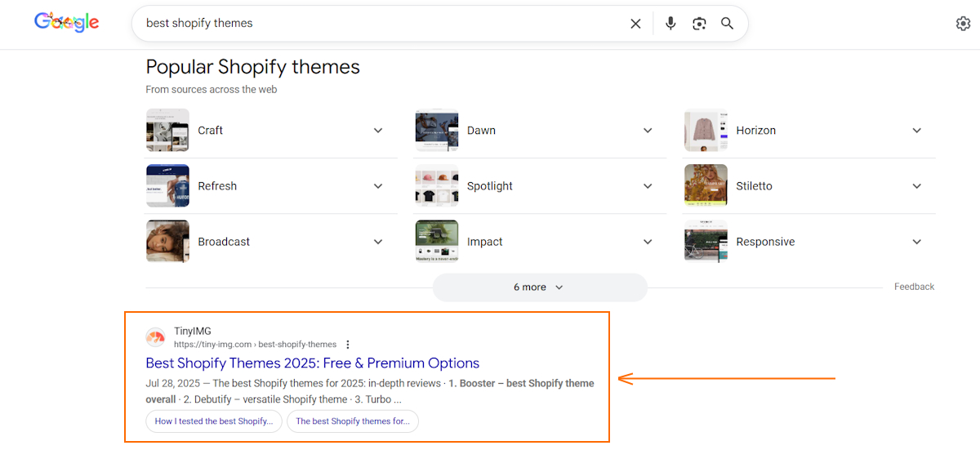The width and height of the screenshot is (980, 450).
Task: Select the 'Responsive' theme label
Action: pyautogui.click(x=765, y=242)
